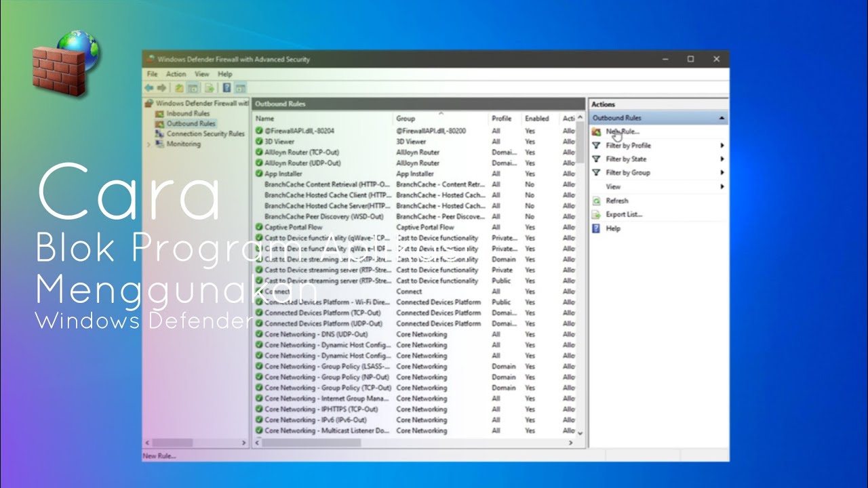Open Help in the Actions pane
868x488 pixels.
(x=613, y=228)
